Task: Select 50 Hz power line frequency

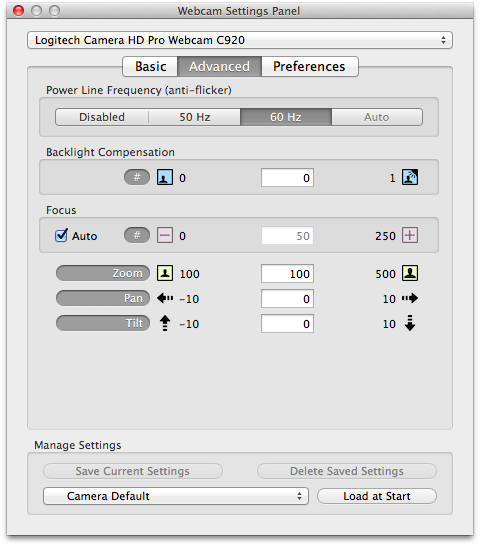Action: 195,117
